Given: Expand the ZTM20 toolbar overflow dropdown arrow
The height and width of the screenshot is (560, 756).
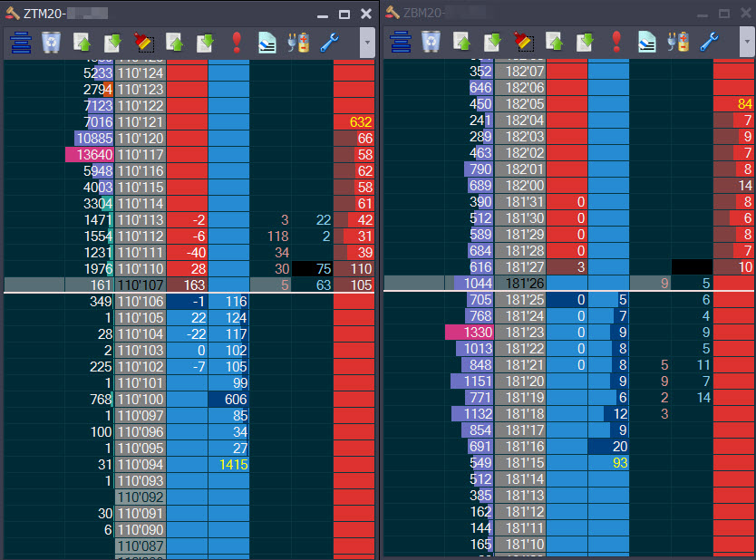Looking at the screenshot, I should 366,42.
